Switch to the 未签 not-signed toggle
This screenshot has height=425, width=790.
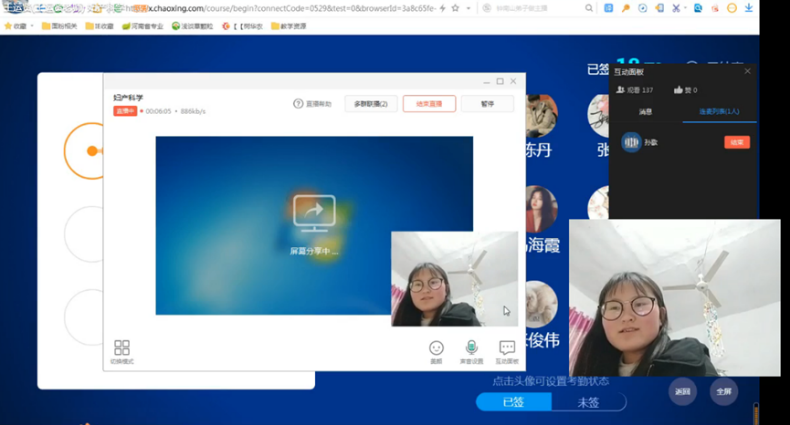point(588,402)
